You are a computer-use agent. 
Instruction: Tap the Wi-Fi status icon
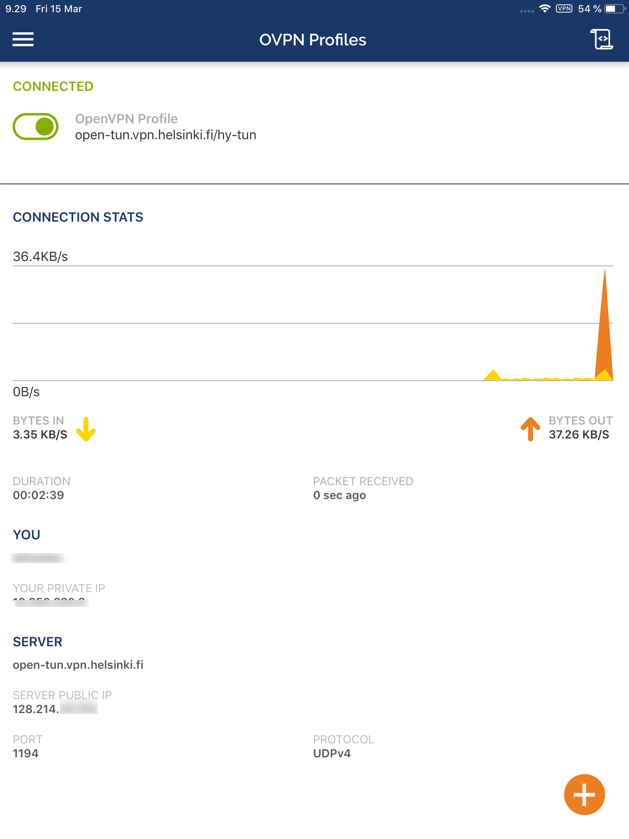[x=544, y=9]
